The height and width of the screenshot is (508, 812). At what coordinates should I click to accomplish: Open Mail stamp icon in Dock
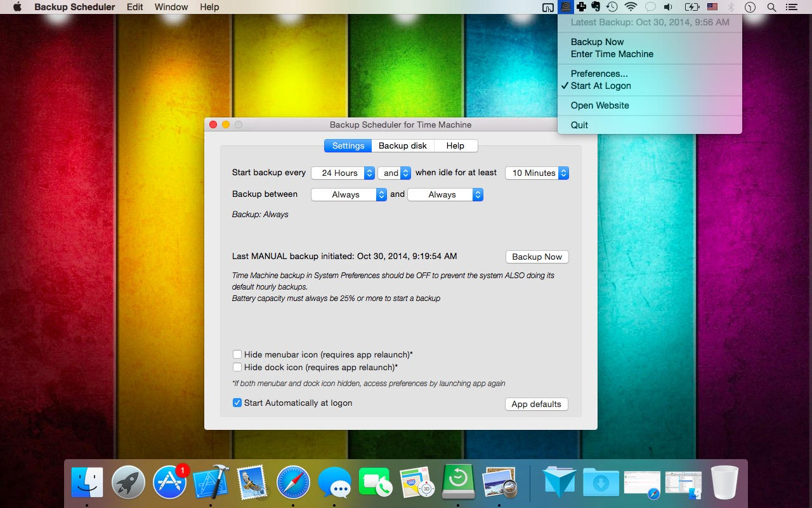click(x=252, y=482)
